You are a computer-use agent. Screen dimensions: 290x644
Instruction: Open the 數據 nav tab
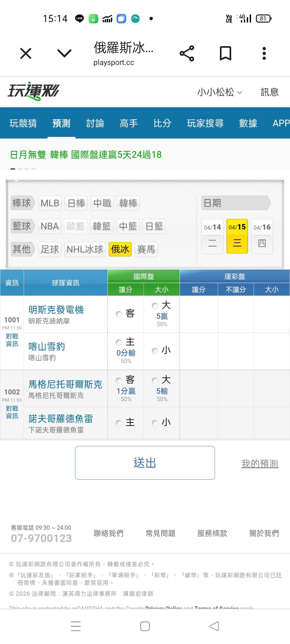pos(248,123)
